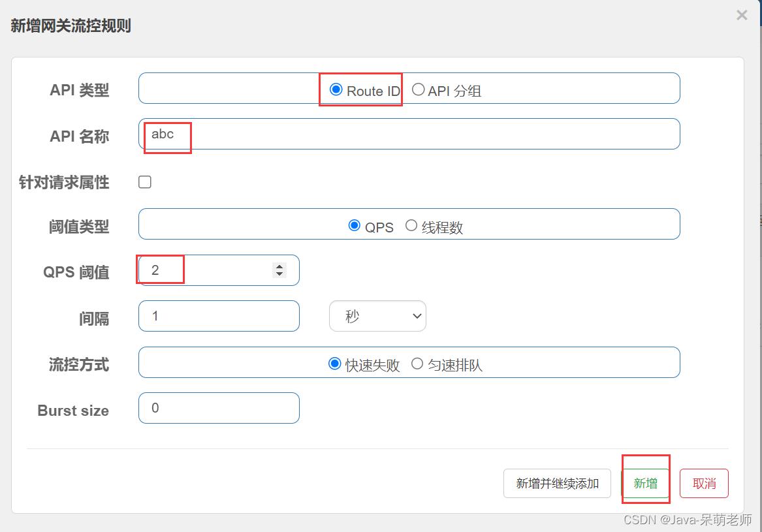This screenshot has width=762, height=532.
Task: Click the QPS 阈值 value field
Action: [x=196, y=270]
